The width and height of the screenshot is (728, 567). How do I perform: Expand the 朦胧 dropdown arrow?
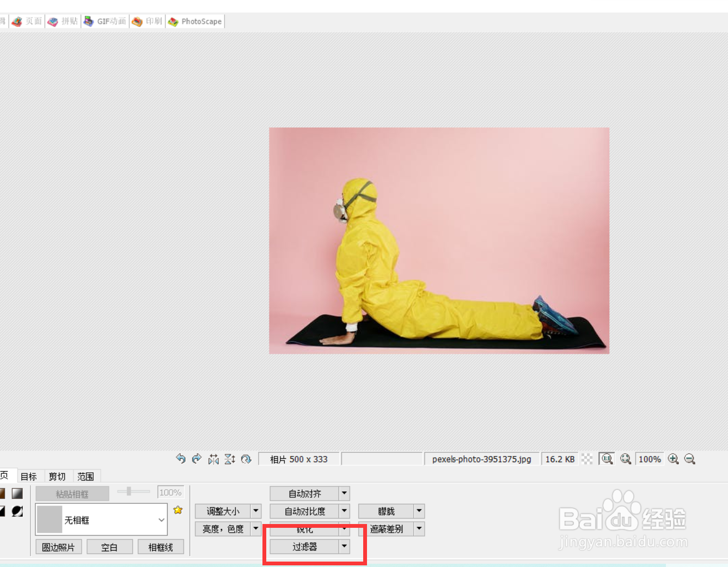[419, 511]
